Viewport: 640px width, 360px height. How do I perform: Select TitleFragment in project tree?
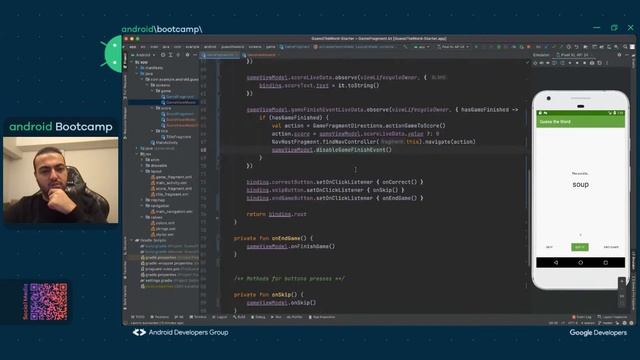tap(176, 137)
